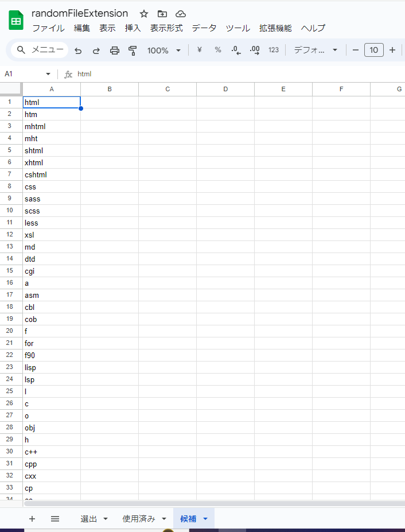Open the 100% zoom dropdown

tap(164, 51)
